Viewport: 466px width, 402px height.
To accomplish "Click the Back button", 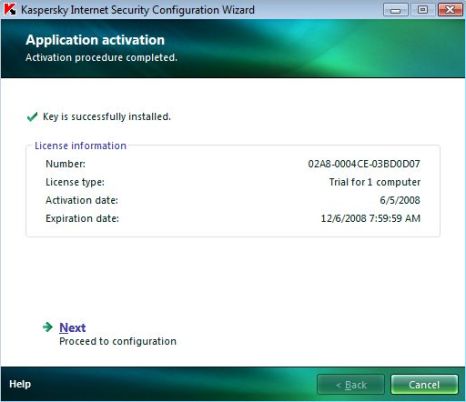I will pos(351,385).
